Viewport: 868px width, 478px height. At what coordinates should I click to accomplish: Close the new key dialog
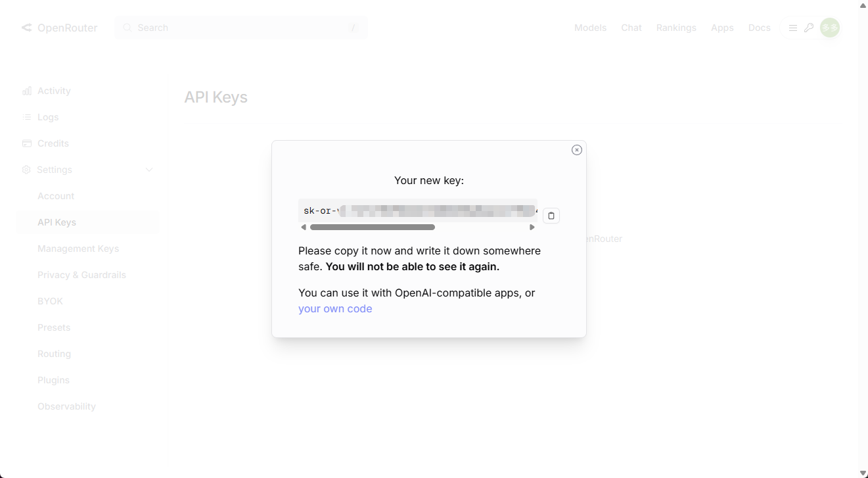(576, 150)
